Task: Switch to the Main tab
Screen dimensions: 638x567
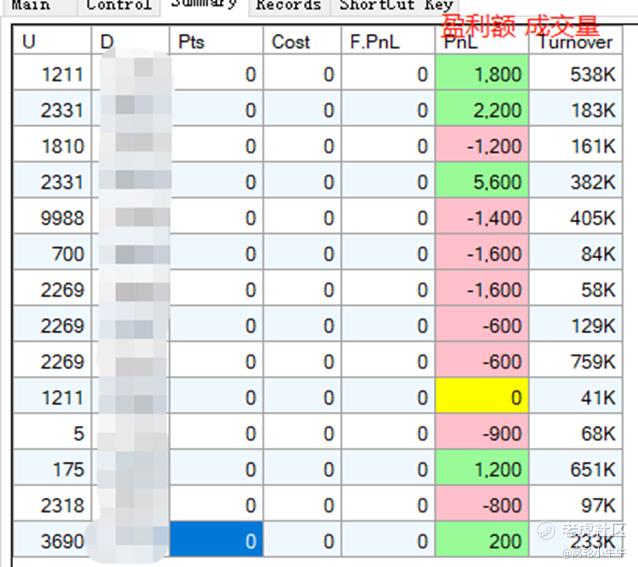Action: [39, 7]
